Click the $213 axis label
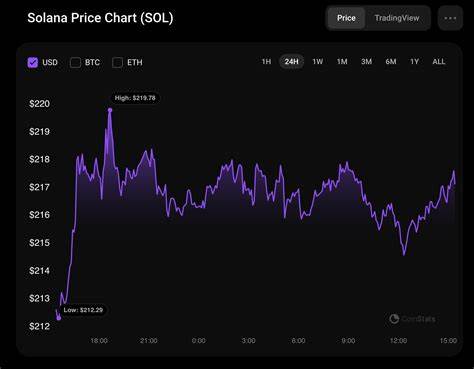474x369 pixels. (39, 298)
